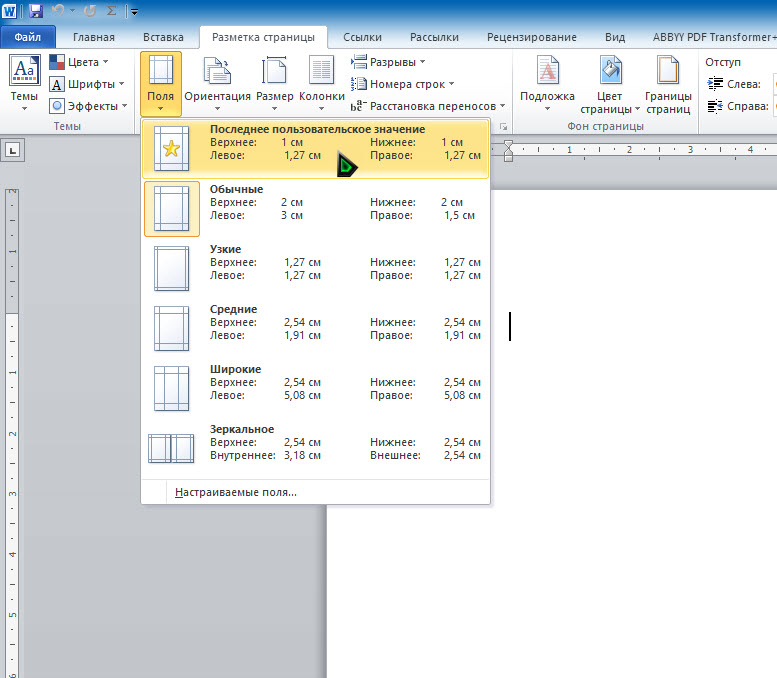Screen dimensions: 777x678
Task: Click the Зеркальное two-page thumbnail
Action: pyautogui.click(x=171, y=449)
